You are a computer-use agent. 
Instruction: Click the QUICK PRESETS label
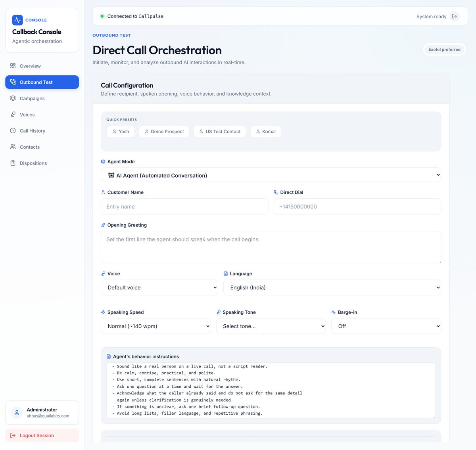pos(121,120)
